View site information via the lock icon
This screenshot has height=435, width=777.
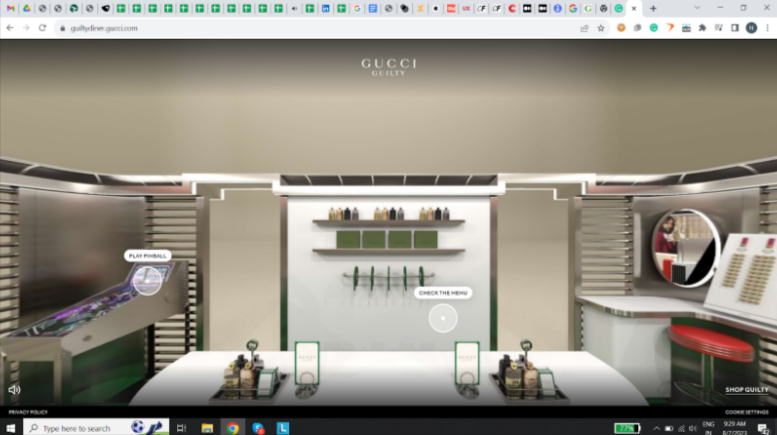pyautogui.click(x=62, y=28)
